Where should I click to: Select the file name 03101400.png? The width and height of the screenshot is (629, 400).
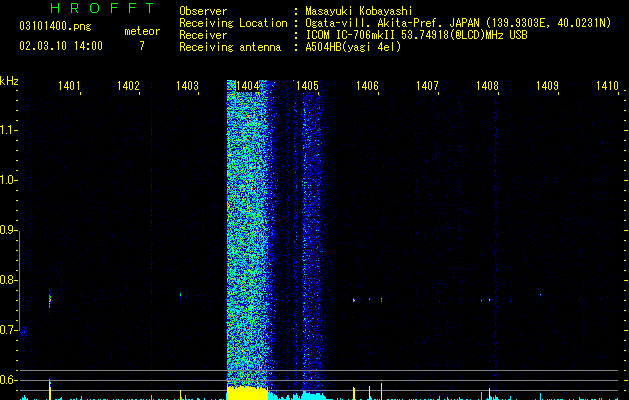(x=55, y=27)
